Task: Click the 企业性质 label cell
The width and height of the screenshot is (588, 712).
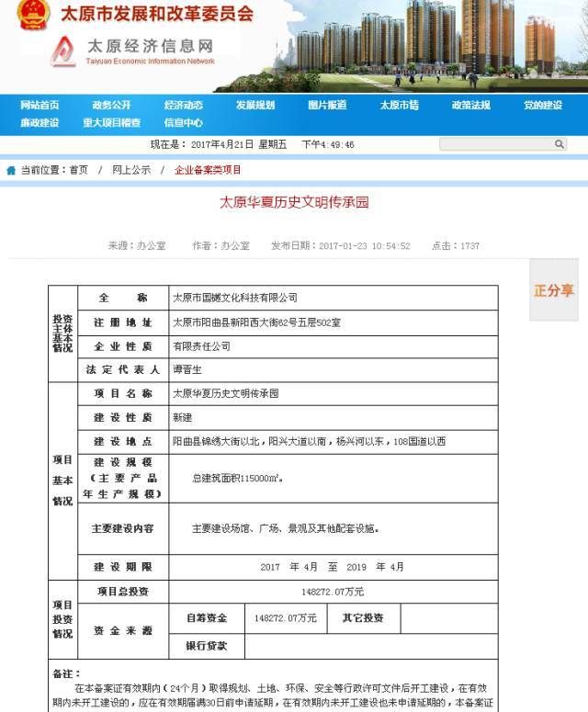Action: click(123, 346)
